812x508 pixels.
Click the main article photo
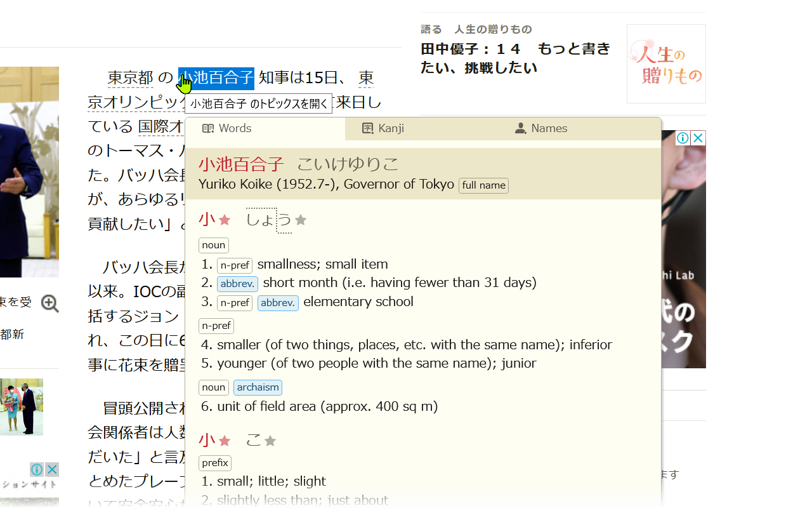coord(29,172)
